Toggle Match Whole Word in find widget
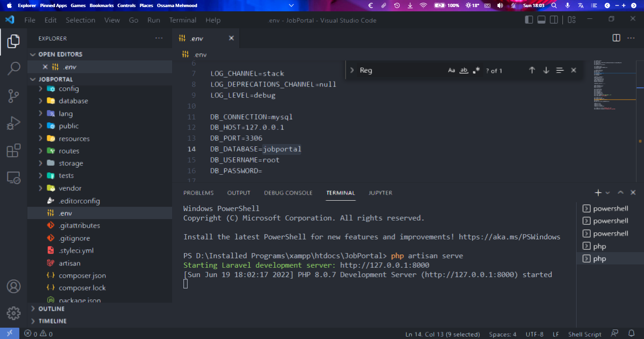Viewport: 644px width, 339px height. tap(464, 70)
